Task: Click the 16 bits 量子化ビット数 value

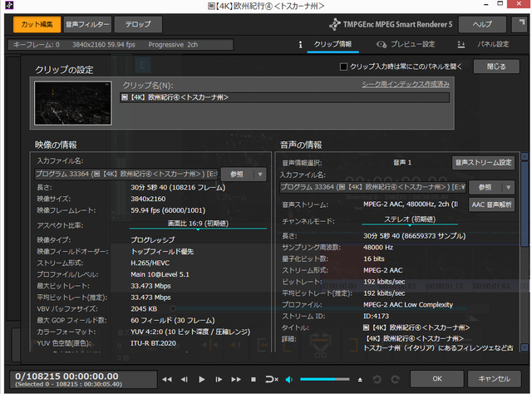Action: pyautogui.click(x=374, y=259)
